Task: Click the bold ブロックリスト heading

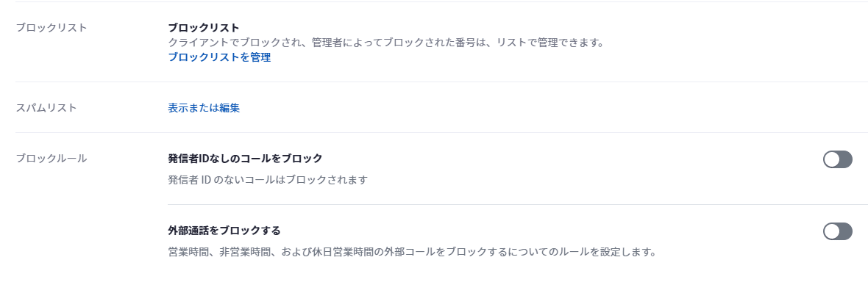Action: (204, 28)
